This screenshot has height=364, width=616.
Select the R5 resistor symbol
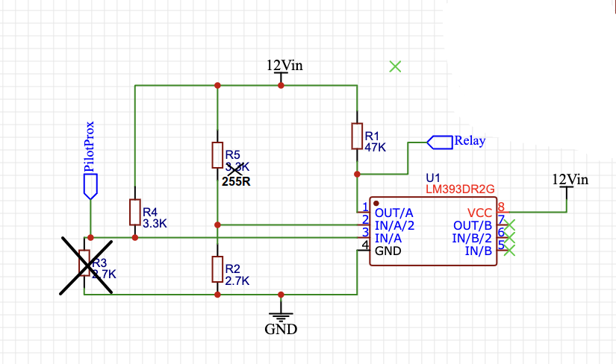click(217, 154)
